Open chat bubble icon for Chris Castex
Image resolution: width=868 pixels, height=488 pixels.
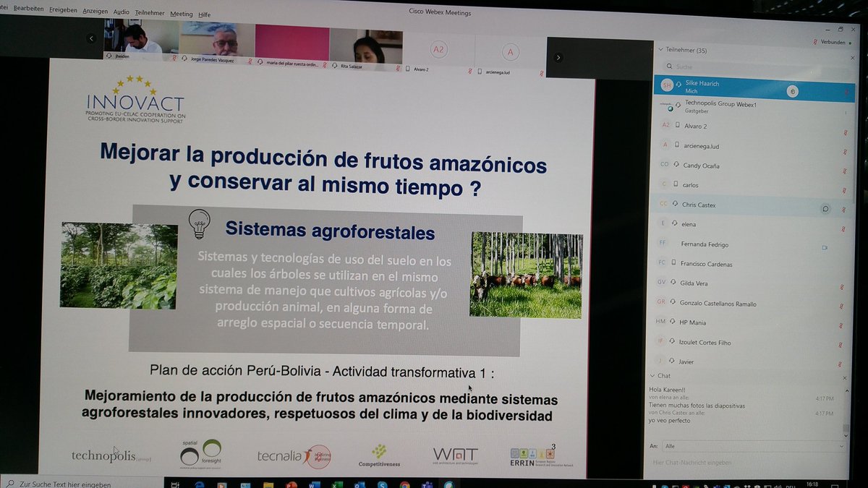coord(825,208)
